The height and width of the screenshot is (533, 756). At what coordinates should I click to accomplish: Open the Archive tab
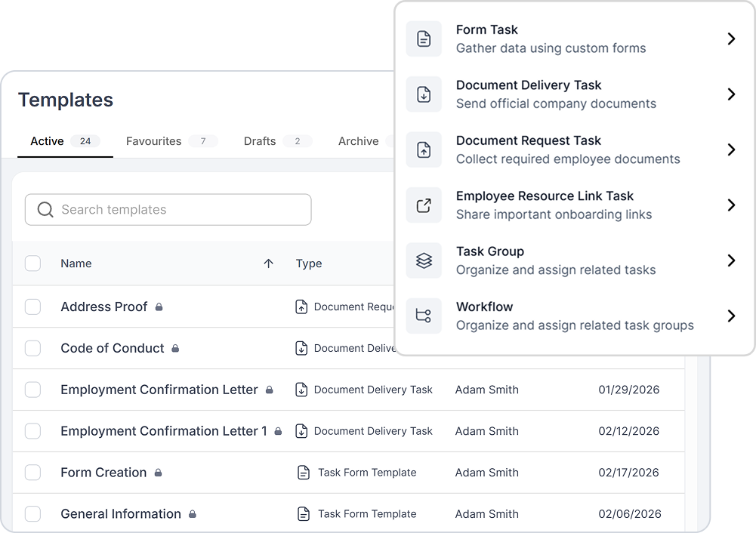tap(358, 141)
